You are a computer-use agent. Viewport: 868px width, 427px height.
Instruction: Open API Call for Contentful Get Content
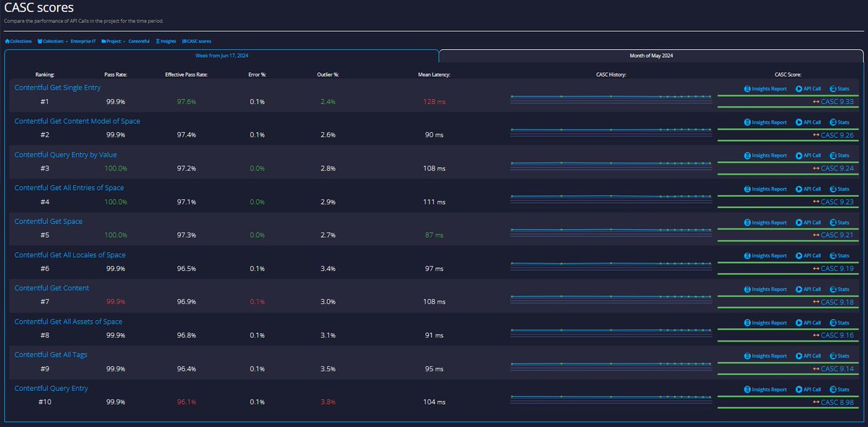[808, 289]
